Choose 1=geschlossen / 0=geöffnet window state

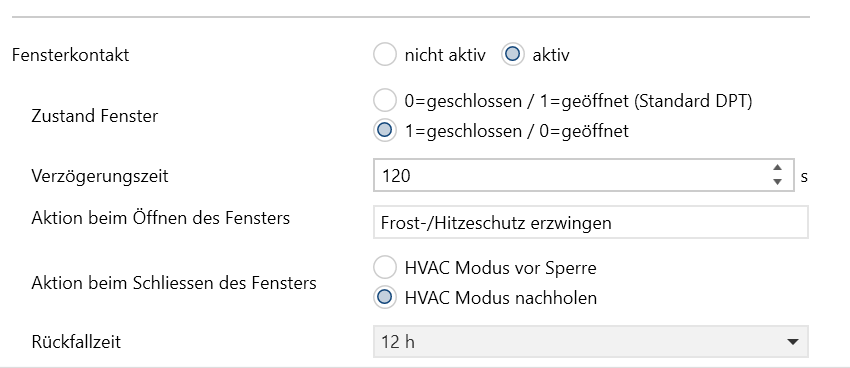[385, 131]
